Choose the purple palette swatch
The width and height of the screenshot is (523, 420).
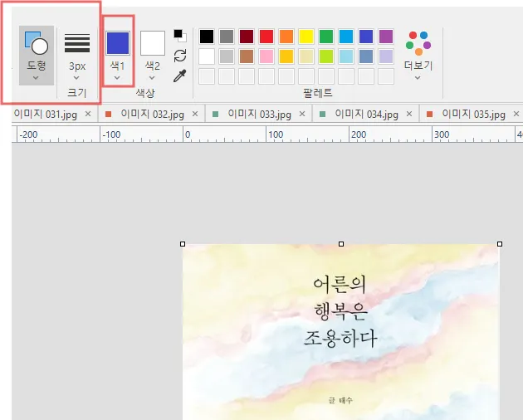[386, 37]
